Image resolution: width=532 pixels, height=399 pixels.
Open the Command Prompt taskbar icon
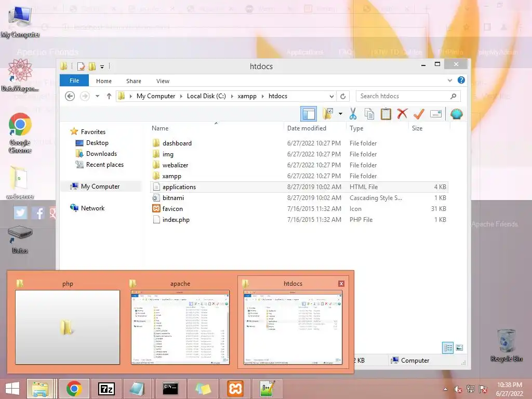[170, 389]
